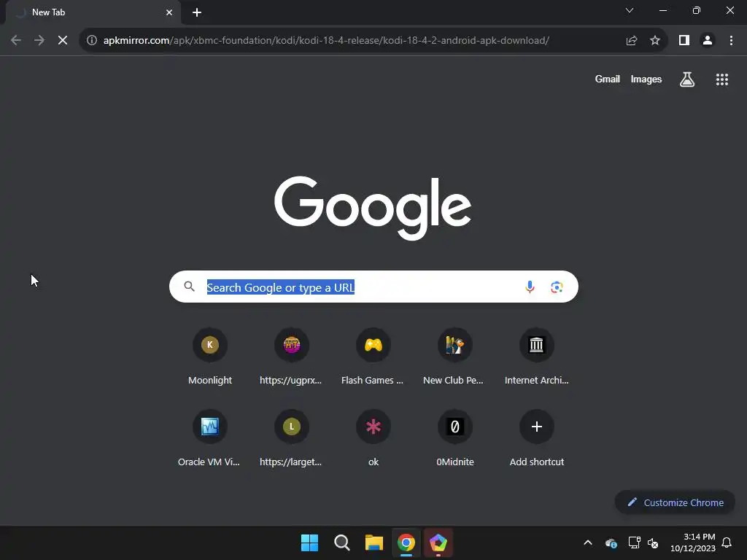Focus the Google search box

[373, 287]
